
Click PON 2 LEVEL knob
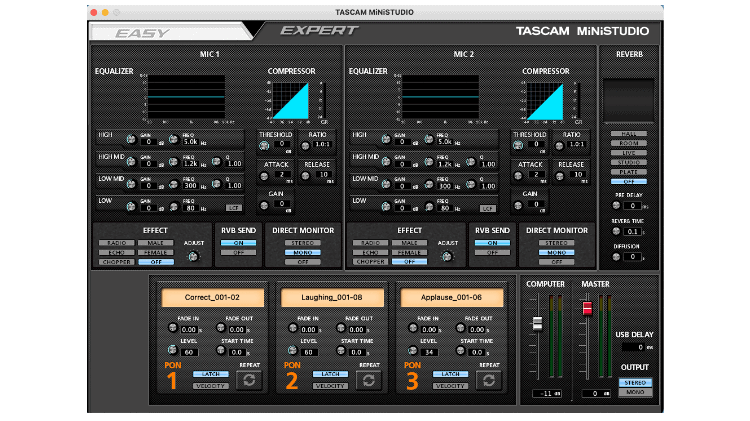coord(292,350)
